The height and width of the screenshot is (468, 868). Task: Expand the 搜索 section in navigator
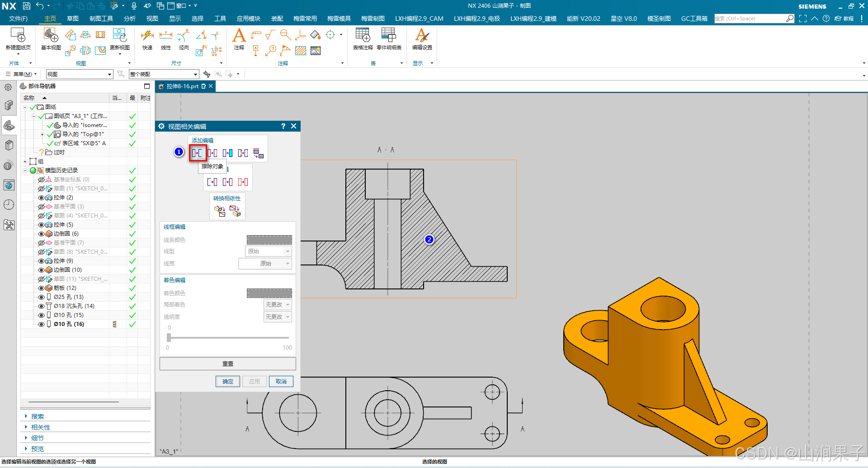pyautogui.click(x=26, y=416)
